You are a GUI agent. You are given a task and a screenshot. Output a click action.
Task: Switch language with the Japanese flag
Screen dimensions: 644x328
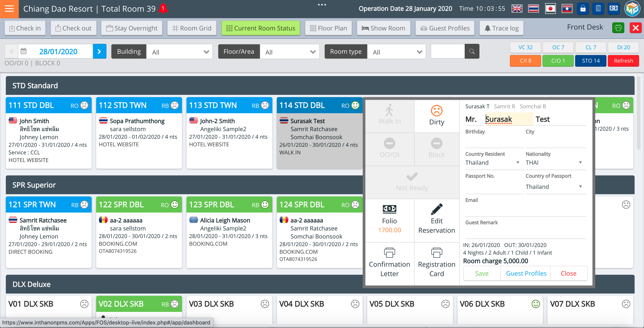click(x=550, y=9)
